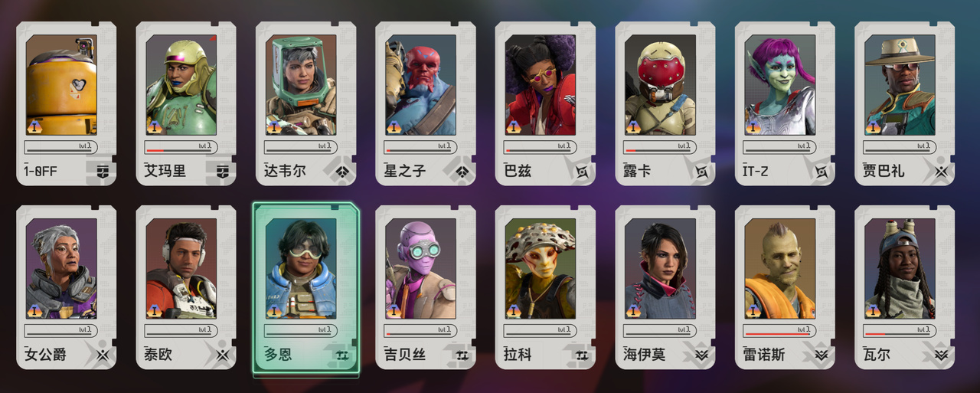The width and height of the screenshot is (980, 393).
Task: Click the orange badge on 露卡's portrait
Action: [633, 127]
